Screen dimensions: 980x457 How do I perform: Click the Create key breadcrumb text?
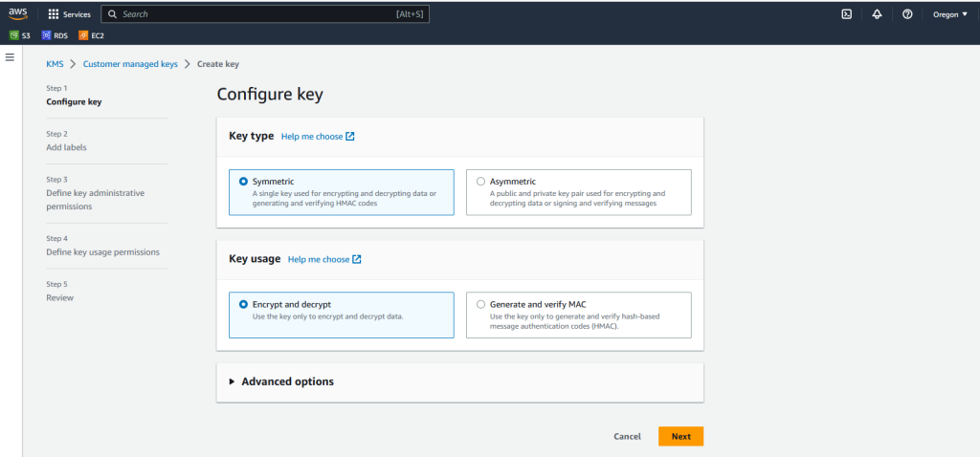click(x=218, y=64)
